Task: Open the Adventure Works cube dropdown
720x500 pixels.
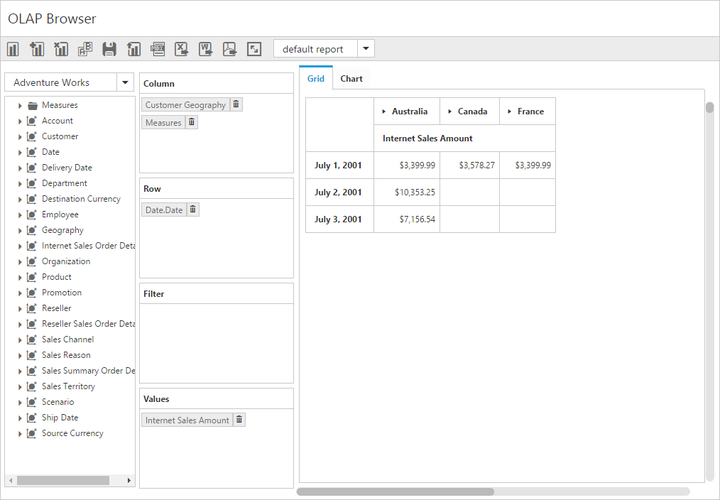Action: coord(125,83)
